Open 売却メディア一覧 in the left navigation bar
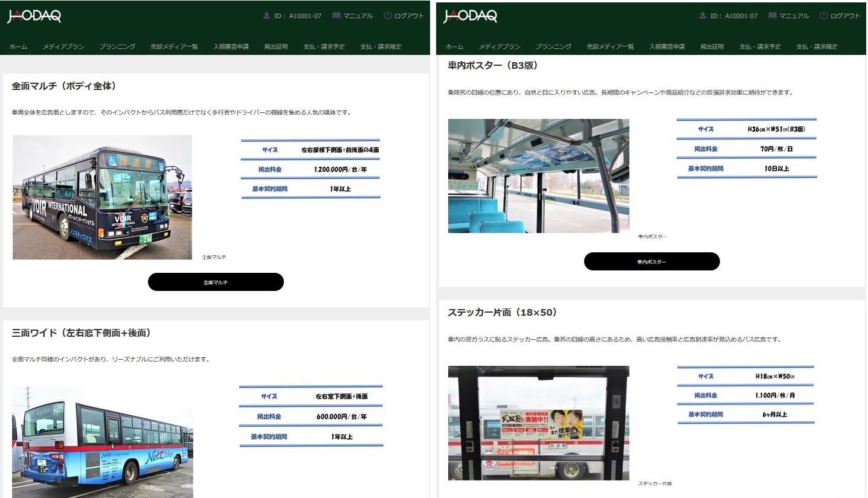This screenshot has width=868, height=498. pyautogui.click(x=174, y=46)
